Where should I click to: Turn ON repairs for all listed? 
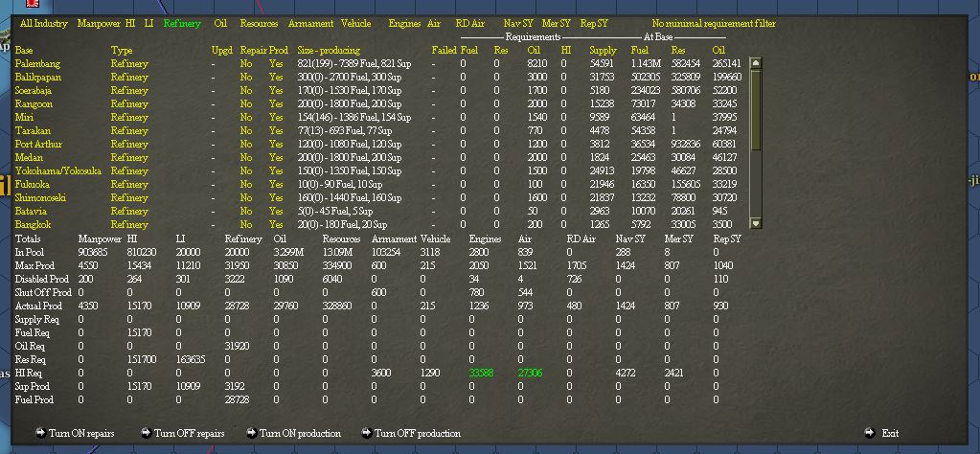(81, 433)
